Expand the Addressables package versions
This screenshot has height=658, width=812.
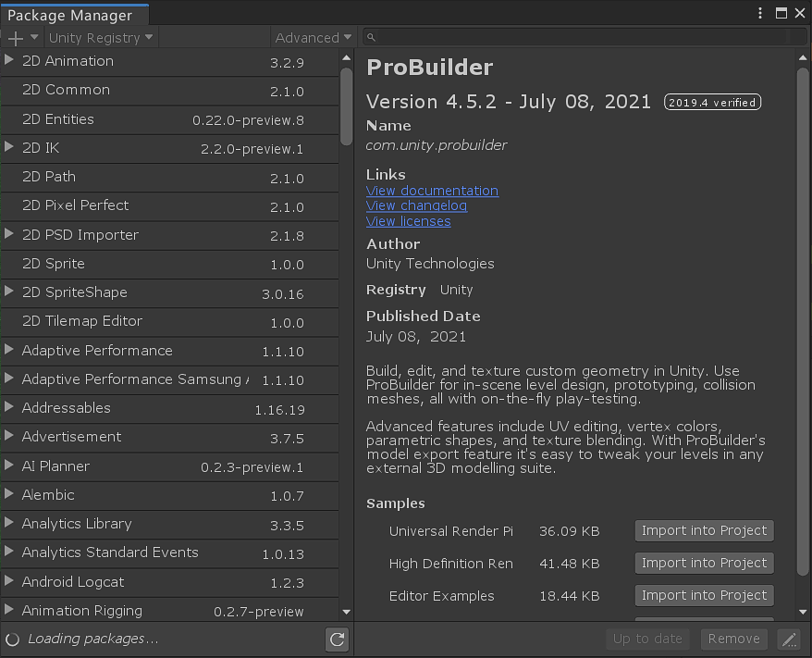point(9,406)
